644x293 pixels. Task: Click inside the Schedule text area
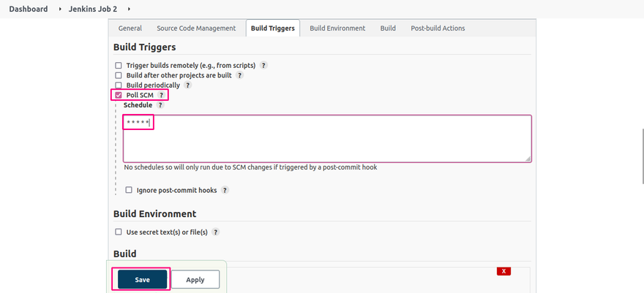[x=327, y=139]
